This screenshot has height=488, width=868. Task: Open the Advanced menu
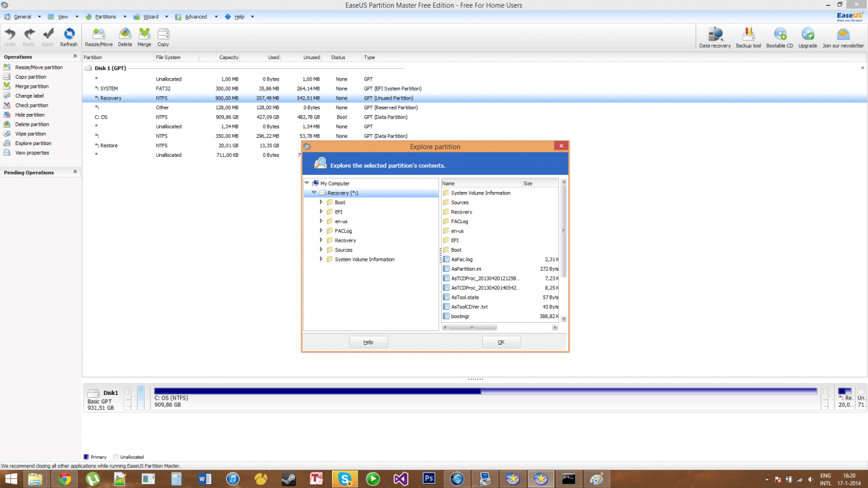[196, 17]
